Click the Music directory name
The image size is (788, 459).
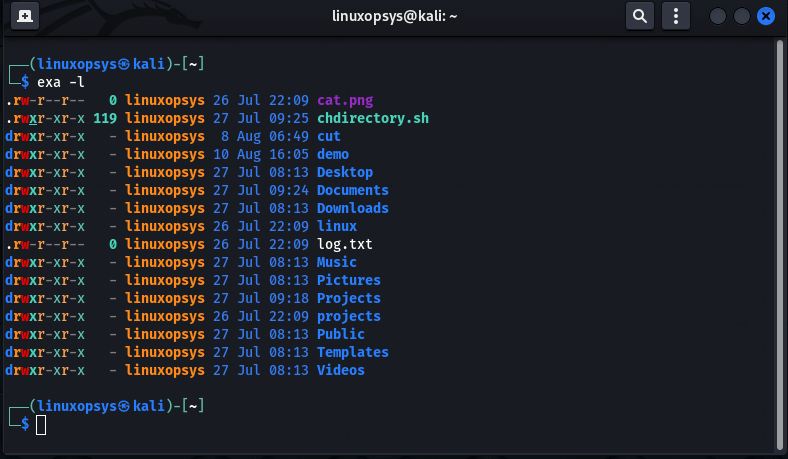click(336, 262)
